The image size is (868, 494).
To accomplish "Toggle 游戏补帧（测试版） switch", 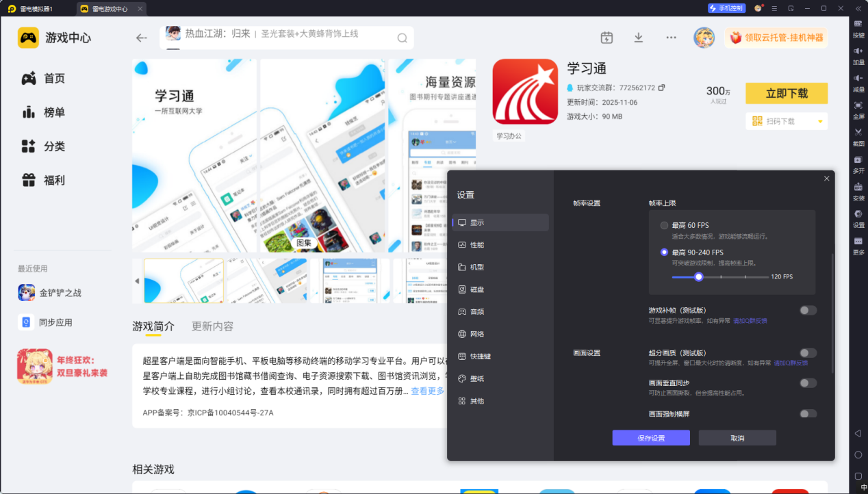I will [x=808, y=311].
